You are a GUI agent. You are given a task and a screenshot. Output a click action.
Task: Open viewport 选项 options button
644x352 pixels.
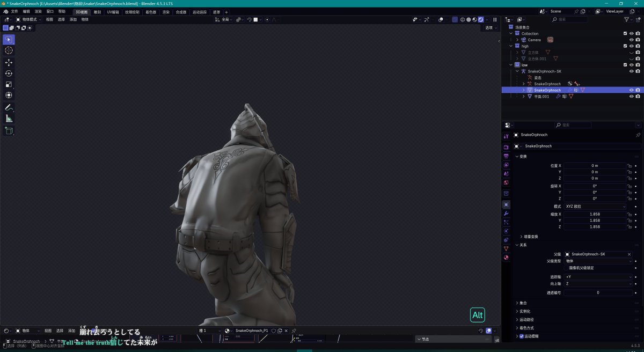point(491,28)
